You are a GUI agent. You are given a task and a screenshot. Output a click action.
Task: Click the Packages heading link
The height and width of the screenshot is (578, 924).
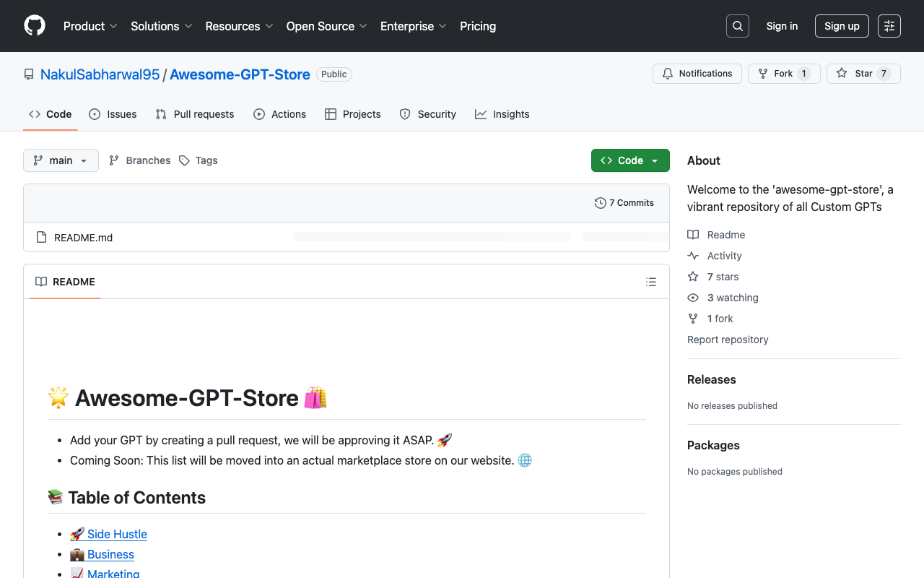pyautogui.click(x=713, y=445)
